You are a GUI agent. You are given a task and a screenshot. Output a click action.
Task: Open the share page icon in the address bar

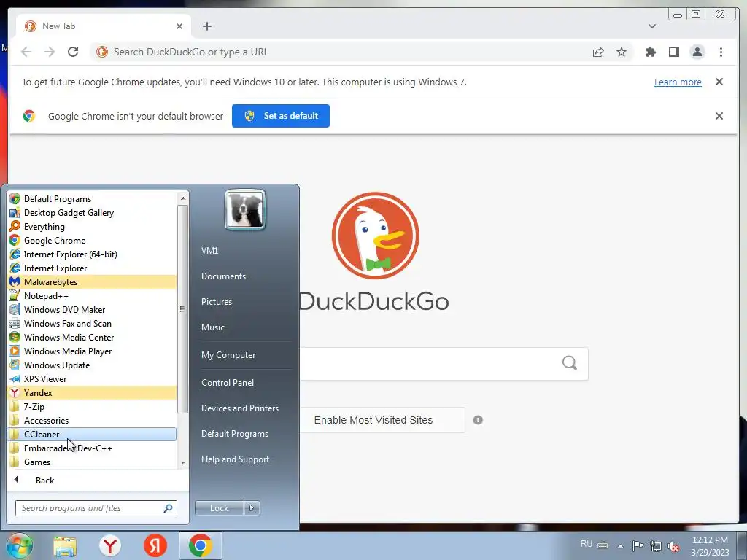pyautogui.click(x=598, y=52)
